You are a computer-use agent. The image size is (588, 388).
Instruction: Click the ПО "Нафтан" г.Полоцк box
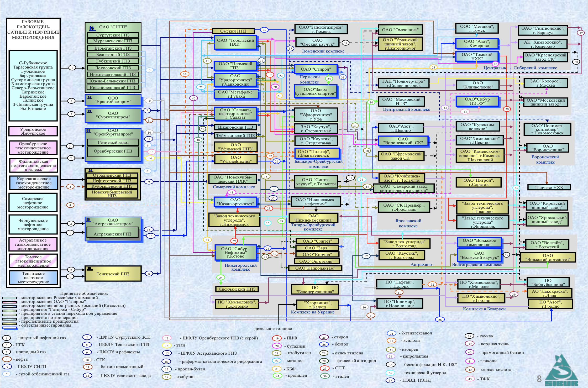pyautogui.click(x=399, y=284)
